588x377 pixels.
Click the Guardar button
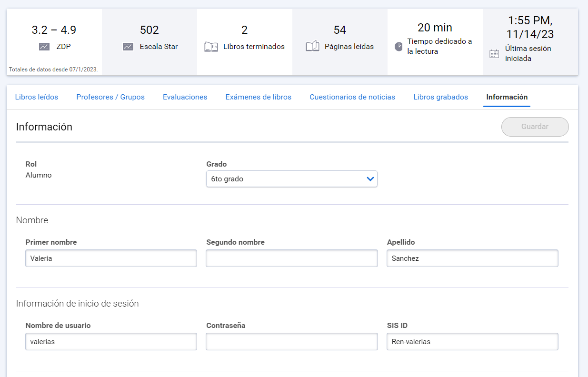(535, 127)
